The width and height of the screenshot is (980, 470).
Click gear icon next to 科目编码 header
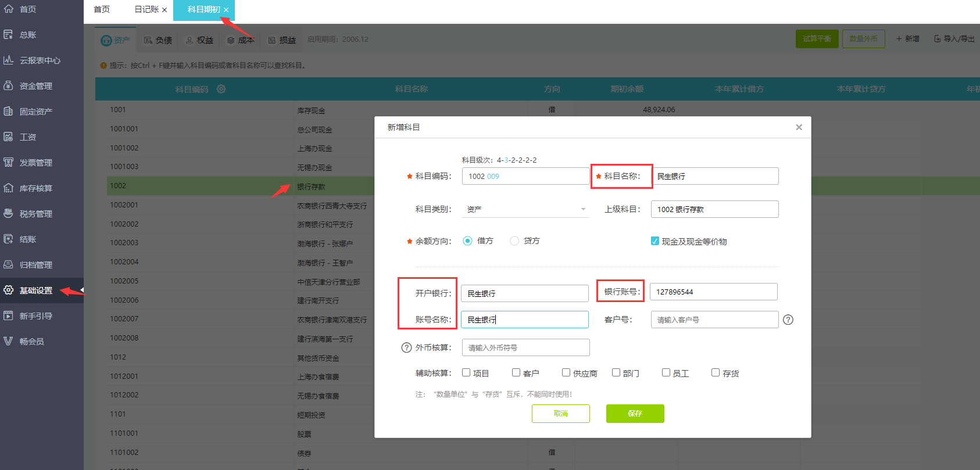point(221,89)
